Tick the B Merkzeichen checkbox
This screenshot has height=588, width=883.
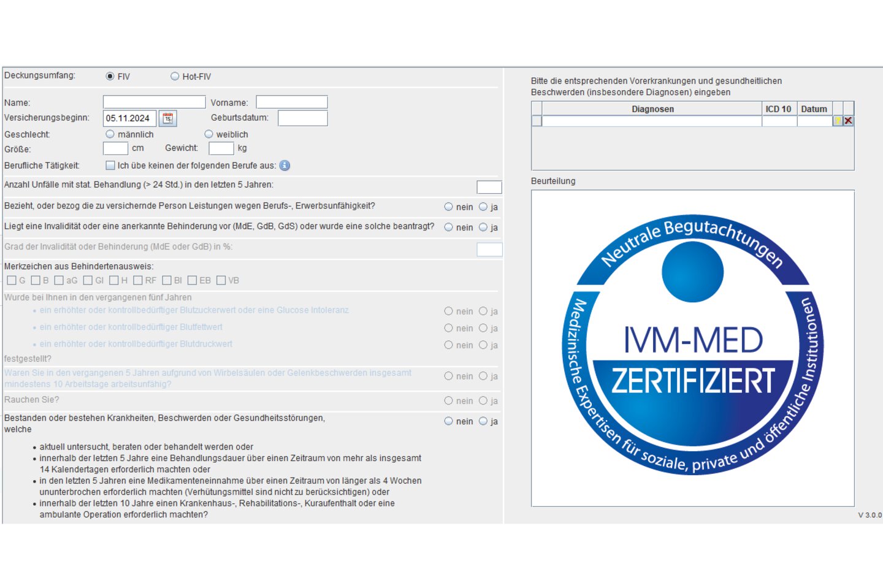36,281
